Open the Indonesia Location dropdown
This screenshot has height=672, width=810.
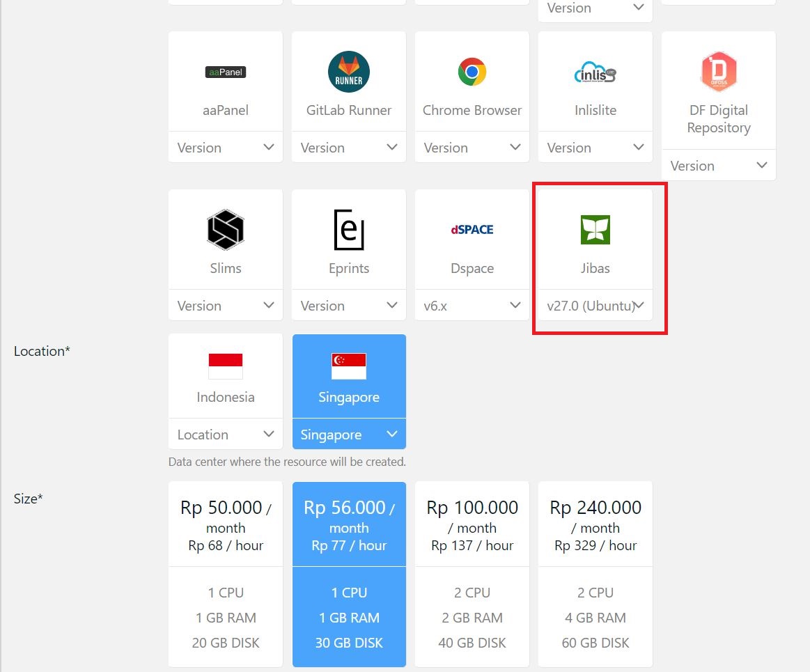click(x=226, y=435)
